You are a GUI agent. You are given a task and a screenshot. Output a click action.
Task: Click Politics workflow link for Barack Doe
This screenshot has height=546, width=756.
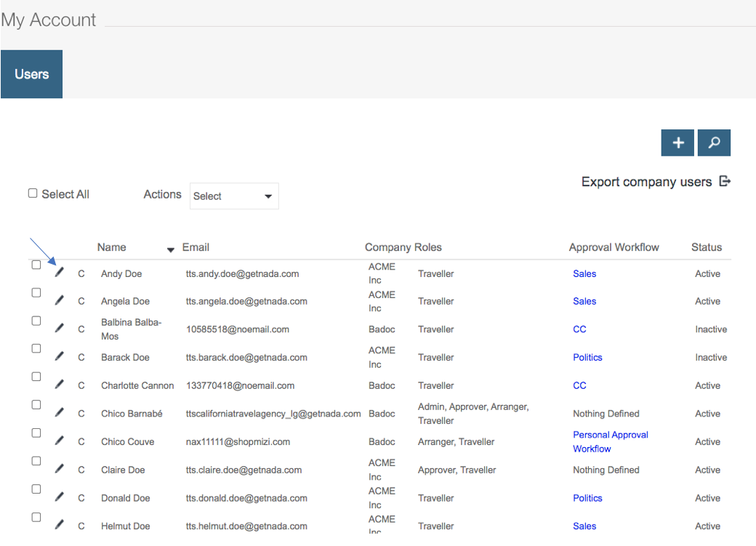pyautogui.click(x=587, y=357)
